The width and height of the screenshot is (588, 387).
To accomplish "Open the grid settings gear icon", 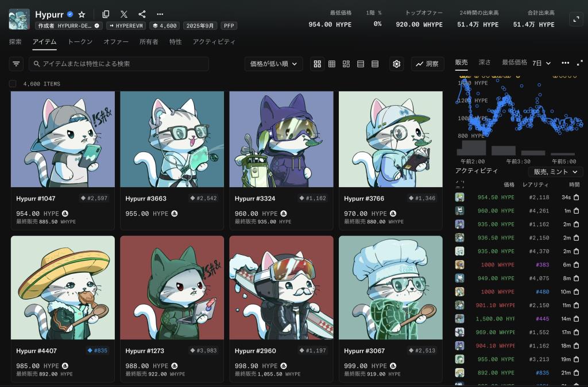I will click(x=396, y=64).
